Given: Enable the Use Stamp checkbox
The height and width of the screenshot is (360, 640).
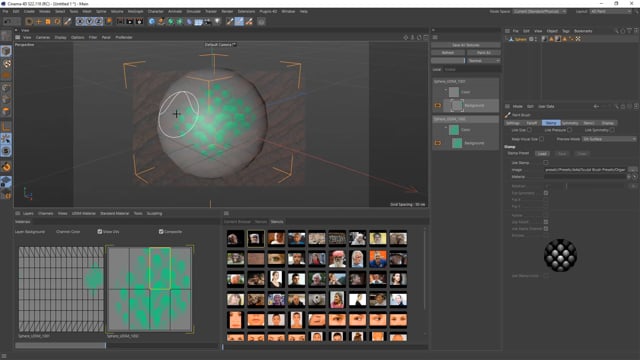Looking at the screenshot, I should point(546,162).
